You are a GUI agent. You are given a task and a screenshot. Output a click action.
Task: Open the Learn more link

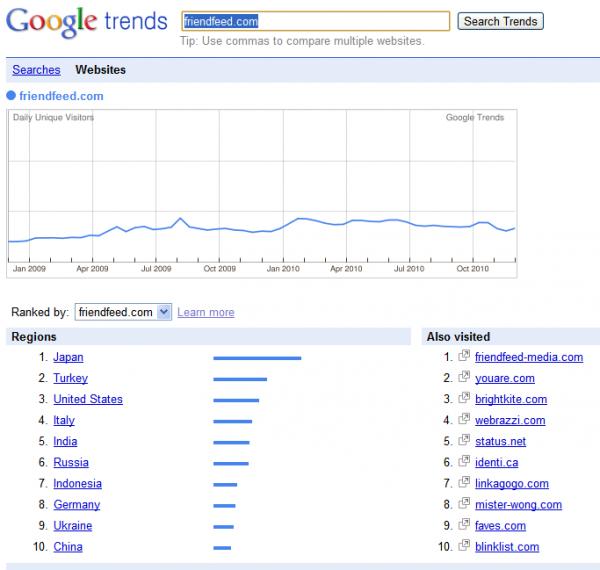(x=206, y=312)
